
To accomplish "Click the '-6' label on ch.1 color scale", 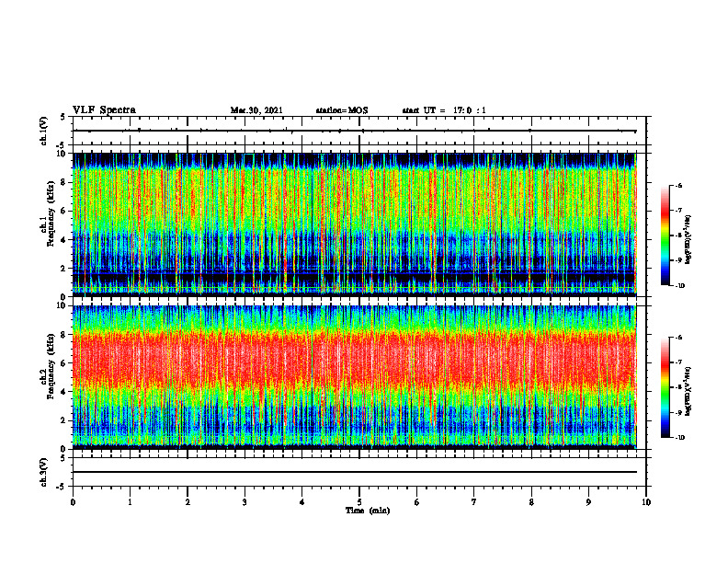I will click(678, 185).
